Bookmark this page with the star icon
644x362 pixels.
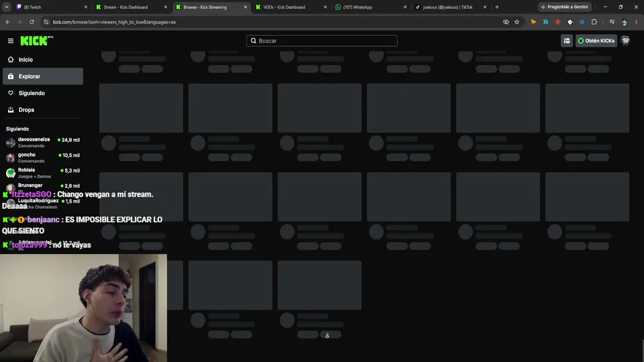pyautogui.click(x=517, y=22)
